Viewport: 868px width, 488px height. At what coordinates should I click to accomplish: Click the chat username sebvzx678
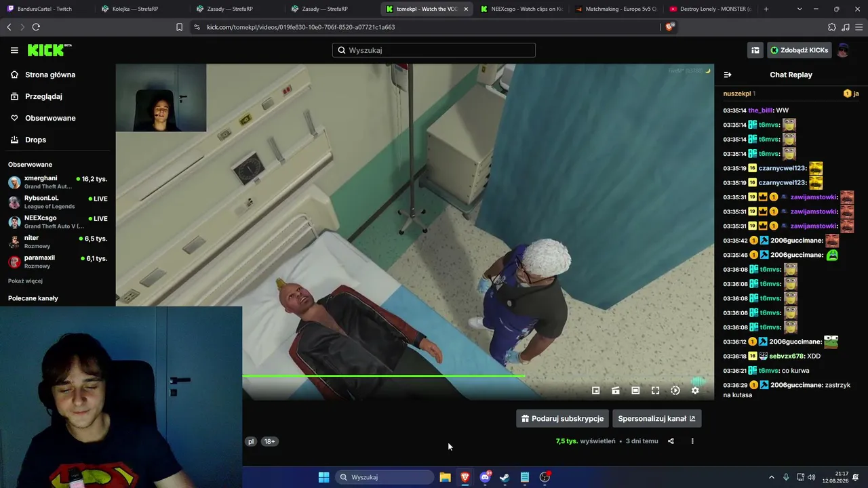pyautogui.click(x=787, y=356)
